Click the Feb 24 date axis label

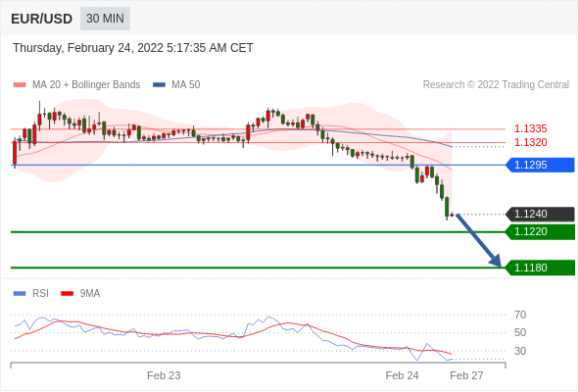[402, 375]
